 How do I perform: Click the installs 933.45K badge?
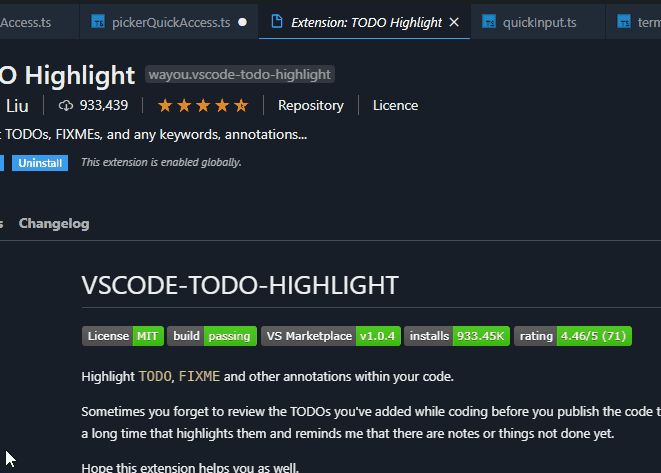click(457, 336)
